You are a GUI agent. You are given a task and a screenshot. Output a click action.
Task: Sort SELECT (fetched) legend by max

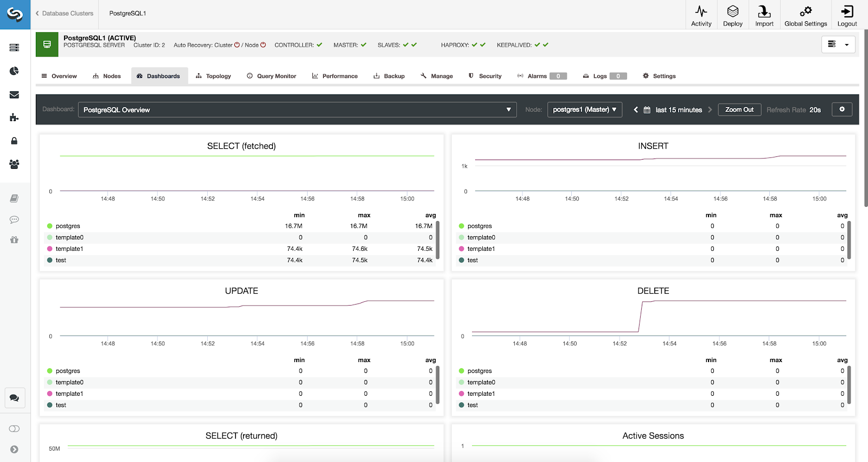[364, 215]
